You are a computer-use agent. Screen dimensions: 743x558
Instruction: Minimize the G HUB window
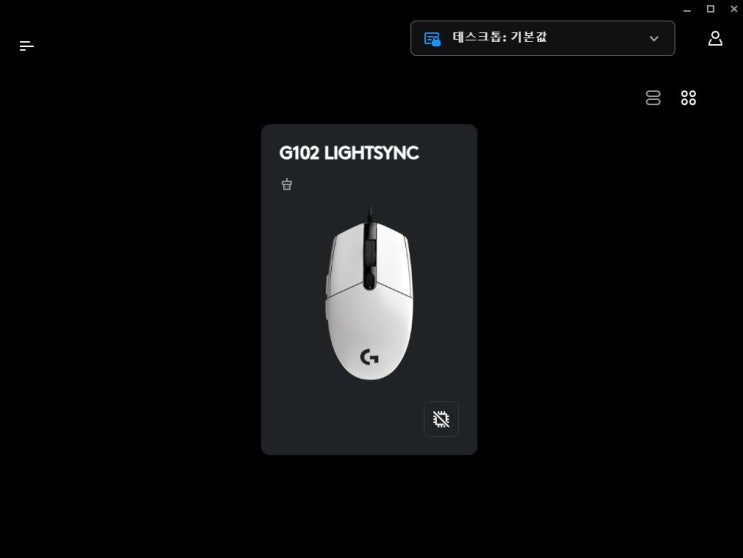tap(687, 9)
